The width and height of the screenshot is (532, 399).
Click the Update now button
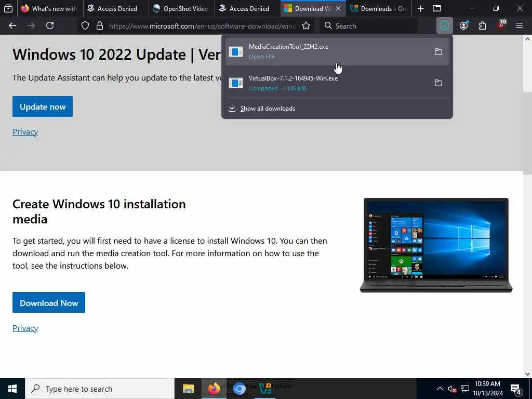point(43,107)
